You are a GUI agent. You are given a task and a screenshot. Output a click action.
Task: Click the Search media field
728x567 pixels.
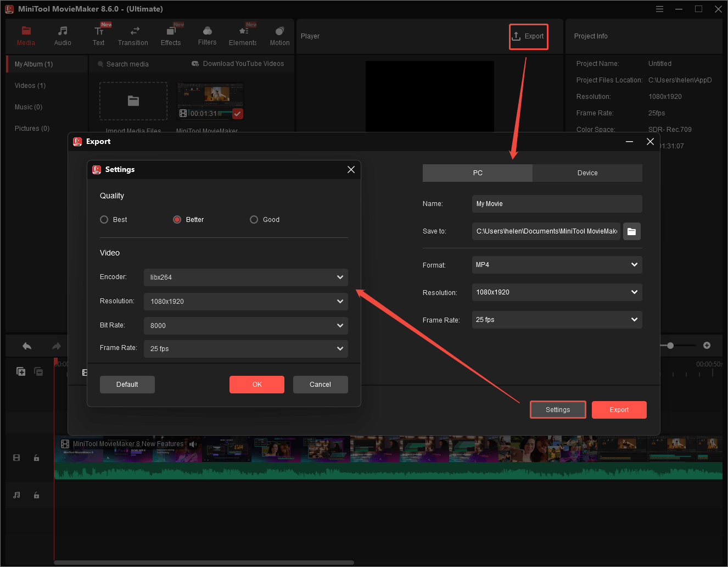pos(127,64)
